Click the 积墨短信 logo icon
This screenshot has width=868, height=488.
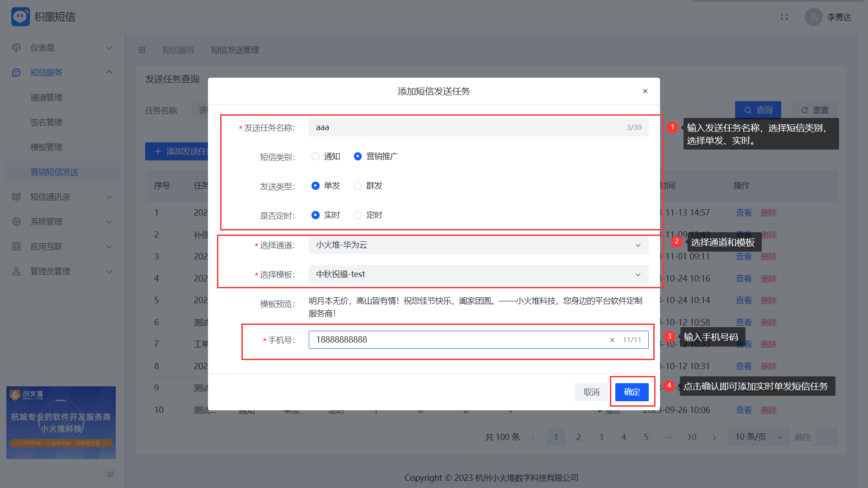coord(20,17)
